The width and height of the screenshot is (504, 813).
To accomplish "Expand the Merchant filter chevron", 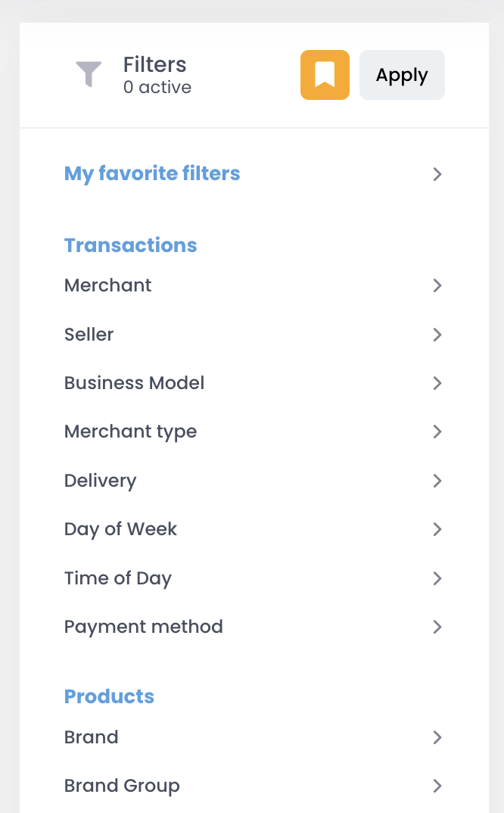I will (x=437, y=285).
